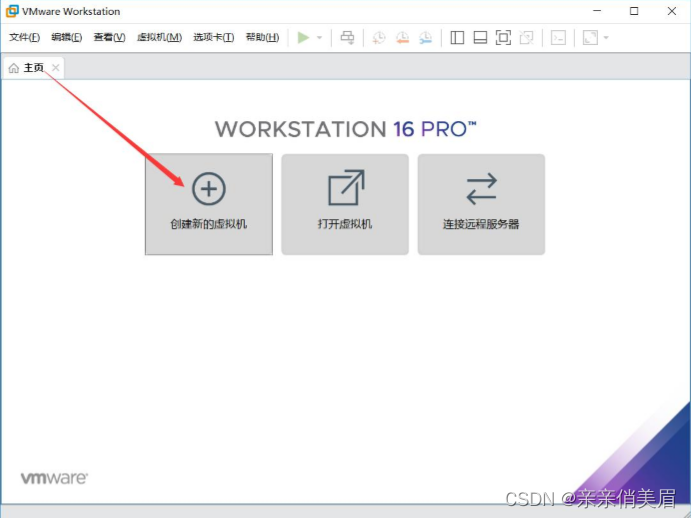Close the VMware Workstation window
The height and width of the screenshot is (518, 691).
tap(672, 11)
